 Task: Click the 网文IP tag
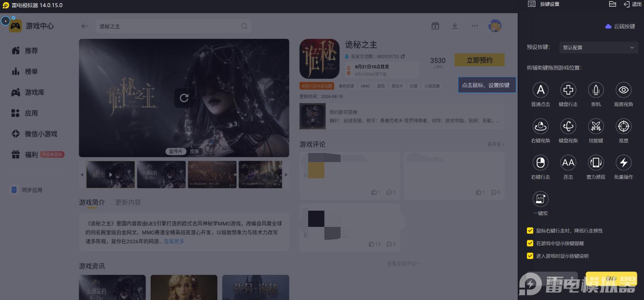click(x=397, y=86)
